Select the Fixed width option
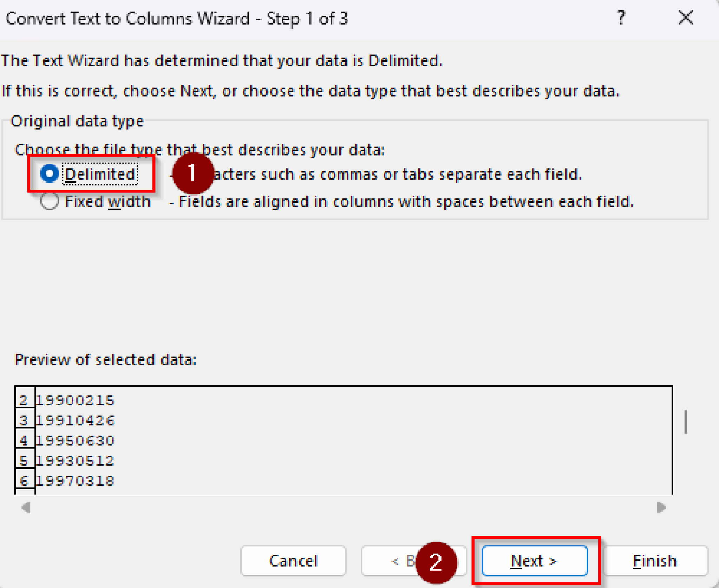719x588 pixels. click(x=50, y=201)
